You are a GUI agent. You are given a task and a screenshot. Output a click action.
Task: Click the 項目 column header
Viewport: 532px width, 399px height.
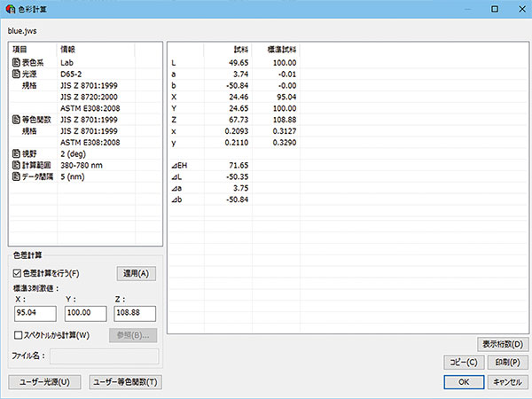20,50
